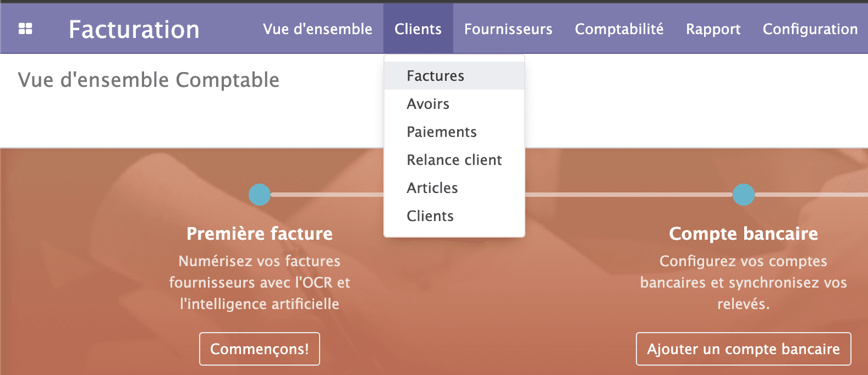Open the Fournisseurs menu

508,29
